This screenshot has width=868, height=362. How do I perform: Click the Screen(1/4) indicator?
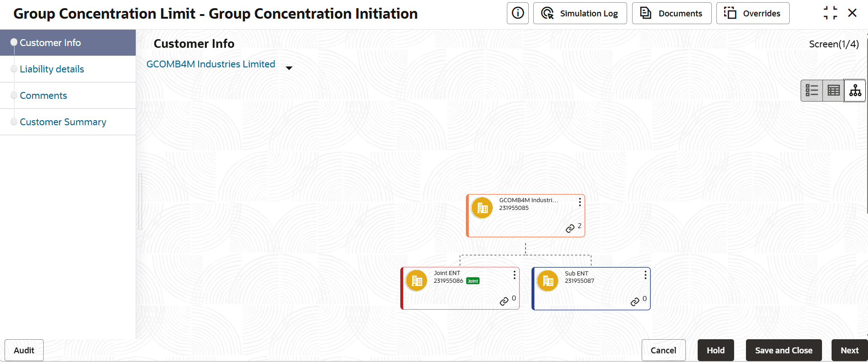pos(834,44)
